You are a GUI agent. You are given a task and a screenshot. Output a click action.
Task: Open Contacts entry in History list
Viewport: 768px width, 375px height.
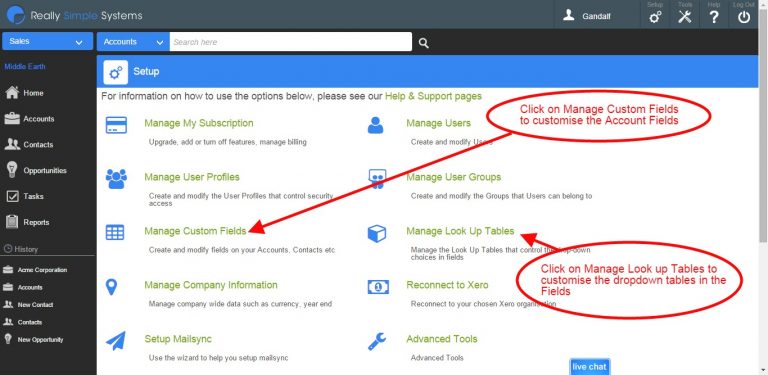29,322
